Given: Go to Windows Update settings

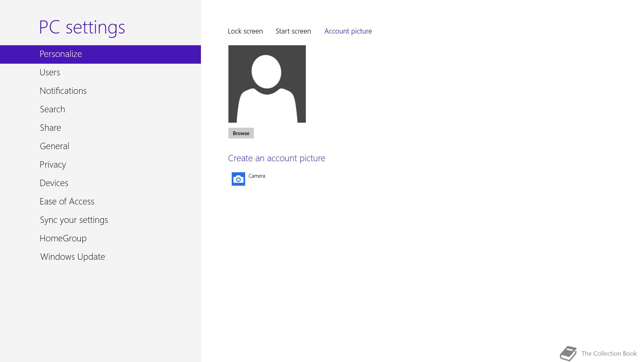Looking at the screenshot, I should 100,257.
